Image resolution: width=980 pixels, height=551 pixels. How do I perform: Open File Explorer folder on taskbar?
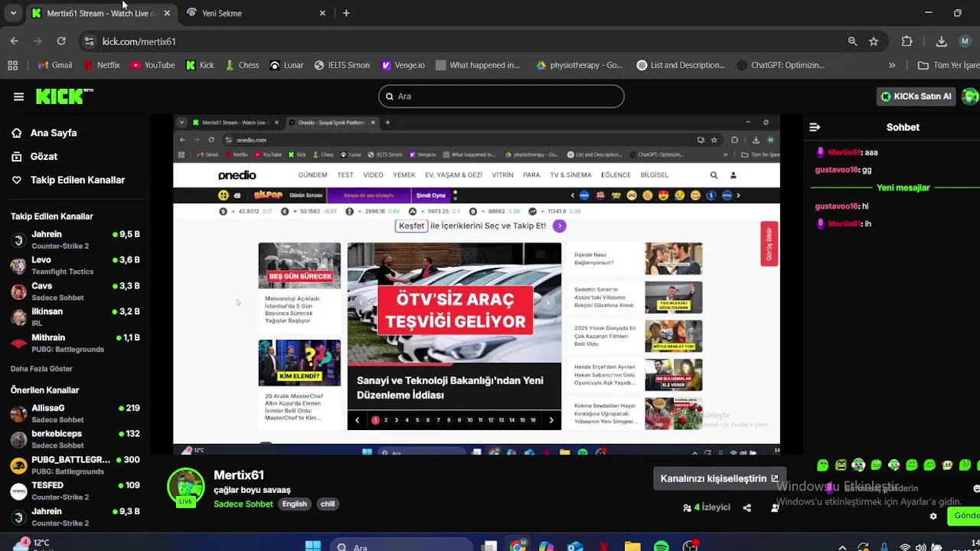point(632,546)
